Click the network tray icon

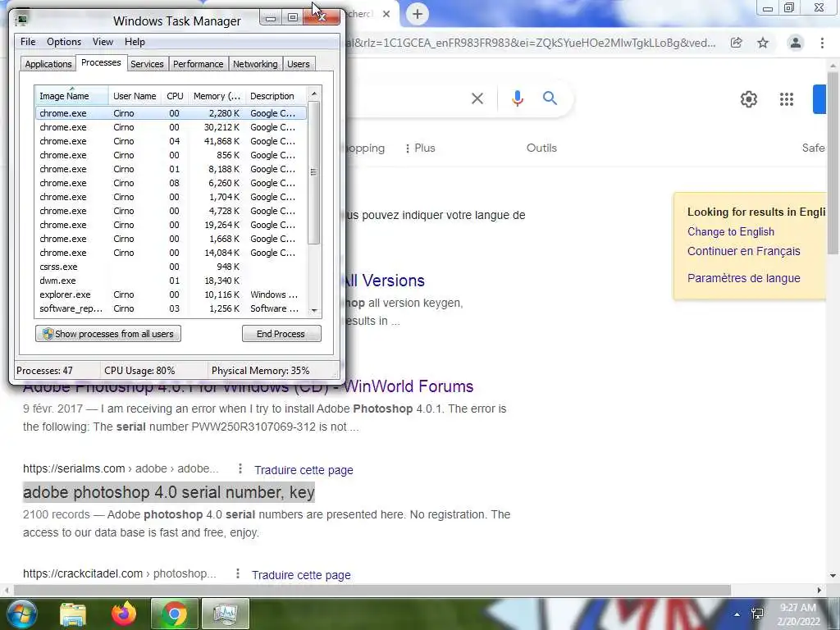tap(757, 614)
